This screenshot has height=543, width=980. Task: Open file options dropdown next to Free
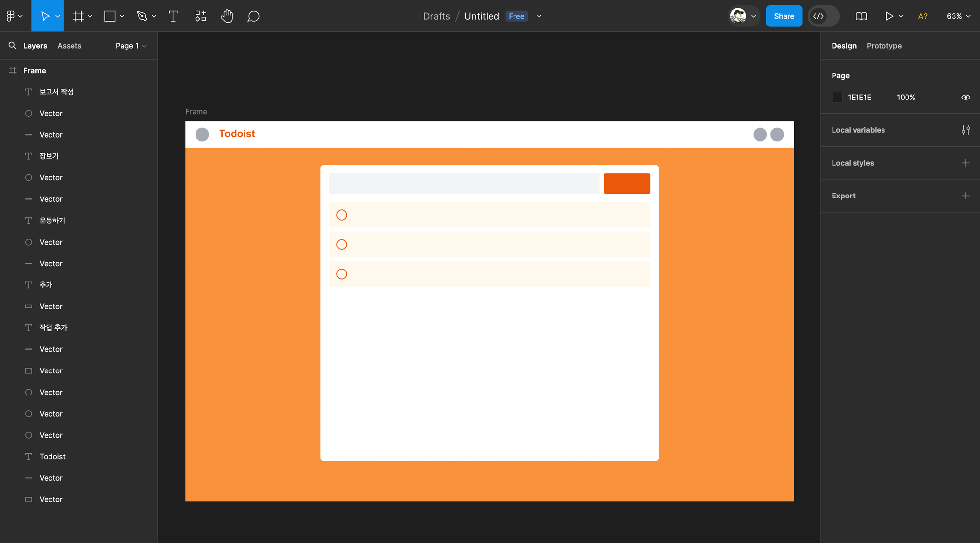[539, 16]
